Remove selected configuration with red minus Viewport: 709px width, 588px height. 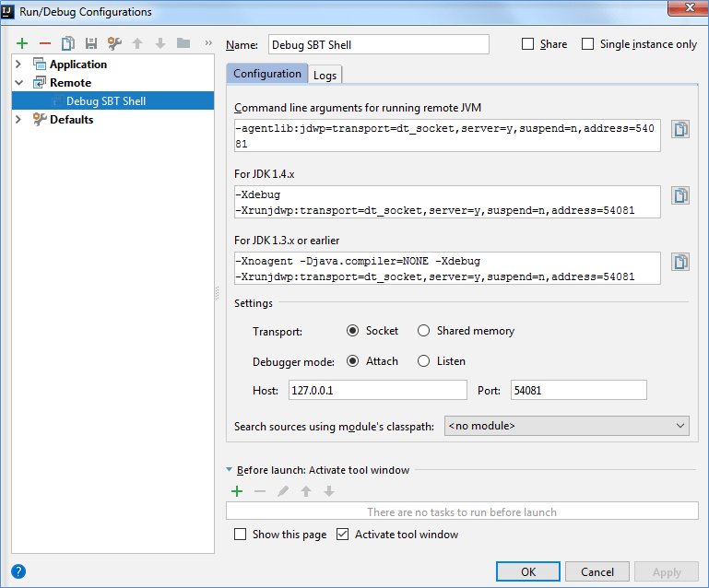coord(45,43)
